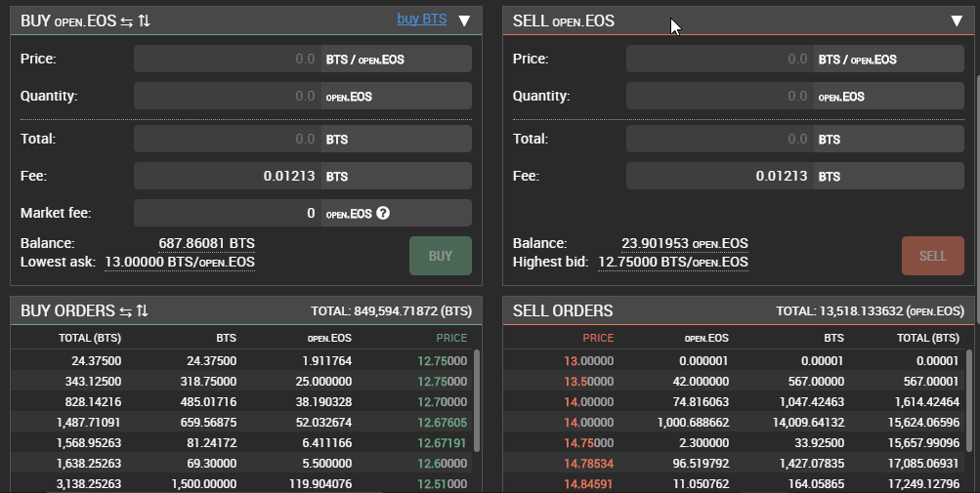The image size is (980, 493).
Task: Open Market fee help question mark
Action: click(x=383, y=213)
